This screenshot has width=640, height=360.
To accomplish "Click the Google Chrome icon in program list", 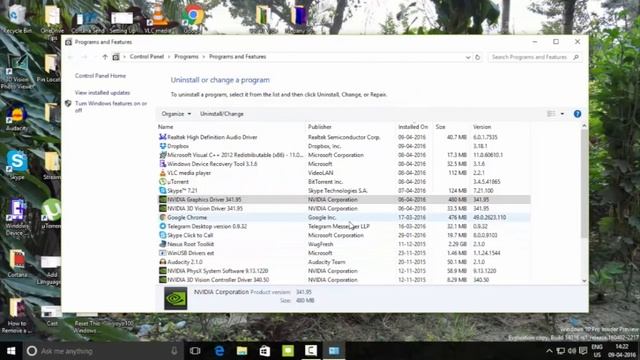I will click(162, 218).
